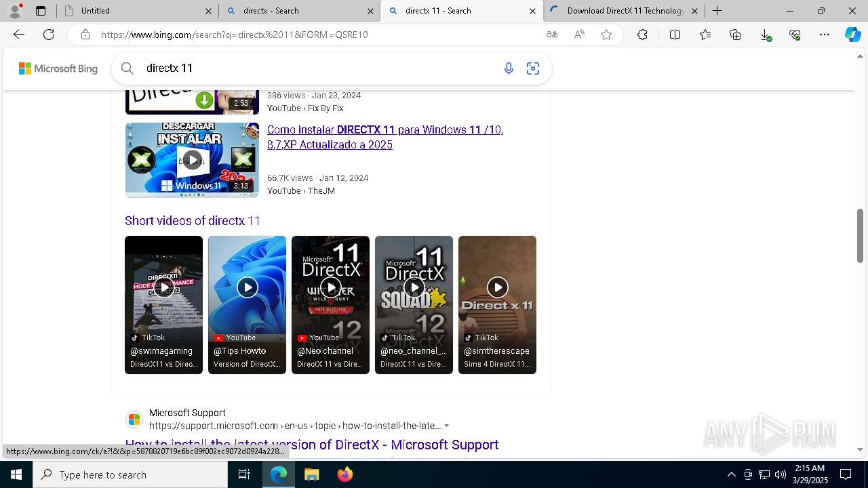This screenshot has height=488, width=868.
Task: Open the Favorites list icon
Action: click(x=705, y=35)
